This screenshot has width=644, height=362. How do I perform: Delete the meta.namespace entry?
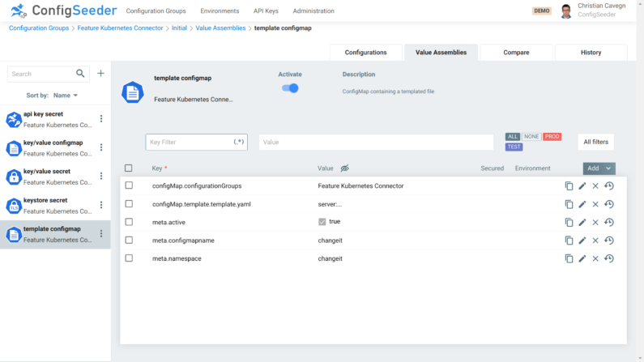click(595, 258)
